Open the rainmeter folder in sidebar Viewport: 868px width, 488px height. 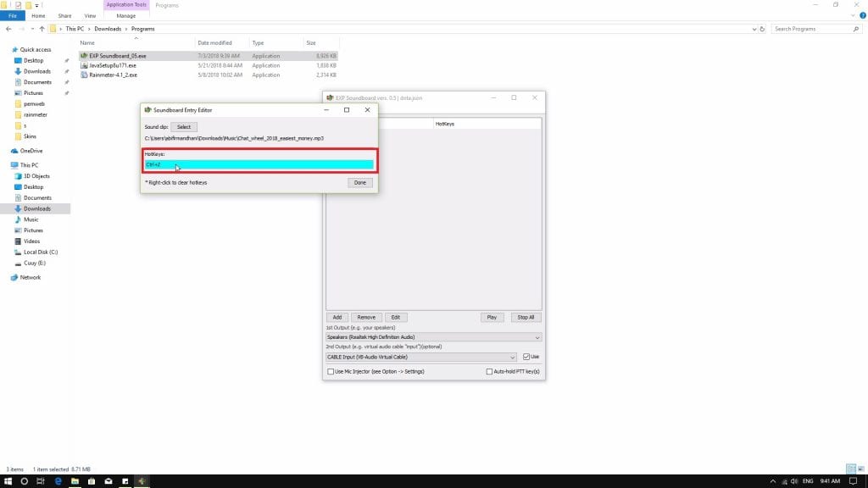pyautogui.click(x=36, y=114)
